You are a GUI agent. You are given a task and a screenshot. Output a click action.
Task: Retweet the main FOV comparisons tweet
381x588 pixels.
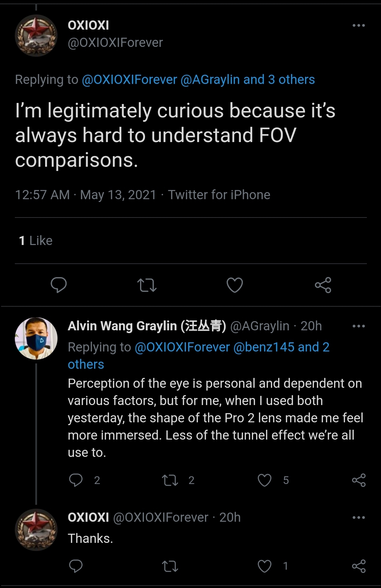pos(147,285)
